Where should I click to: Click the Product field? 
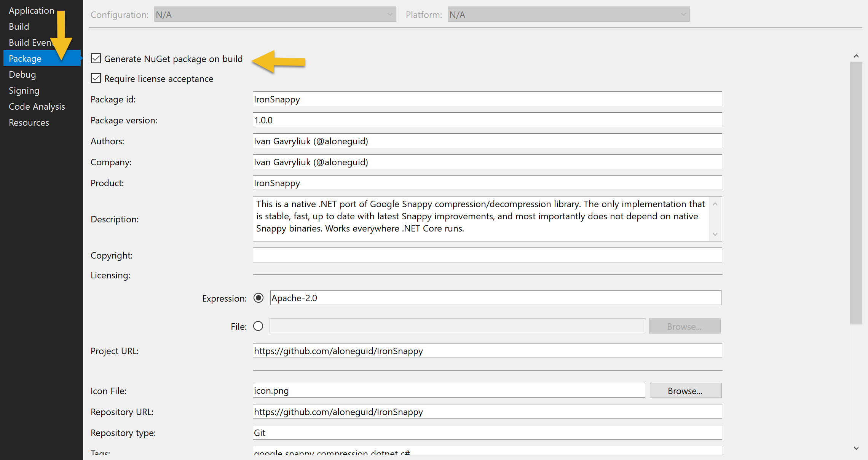click(x=487, y=183)
